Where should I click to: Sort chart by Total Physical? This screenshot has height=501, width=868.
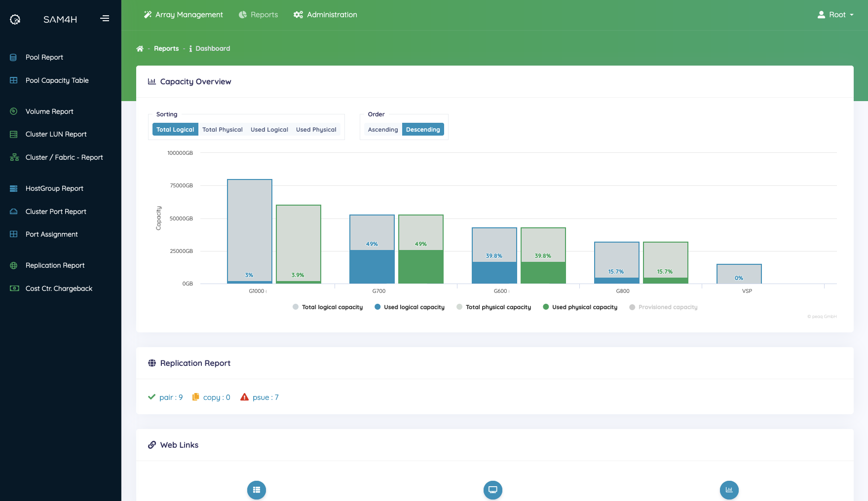click(222, 130)
